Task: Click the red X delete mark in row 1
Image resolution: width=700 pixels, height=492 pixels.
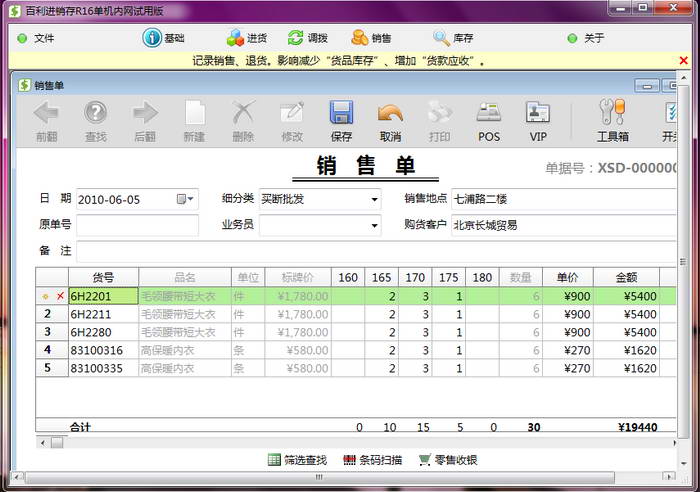Action: [x=60, y=297]
